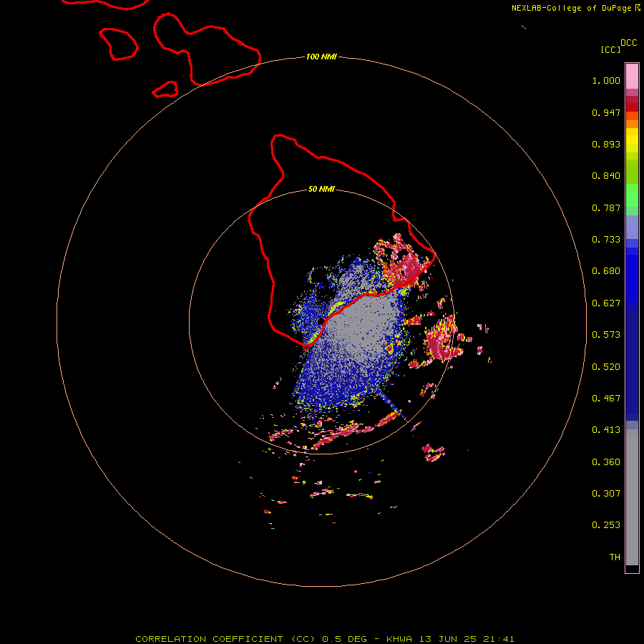The image size is (644, 644).
Task: Click the 100 NMI range ring label
Action: point(321,57)
